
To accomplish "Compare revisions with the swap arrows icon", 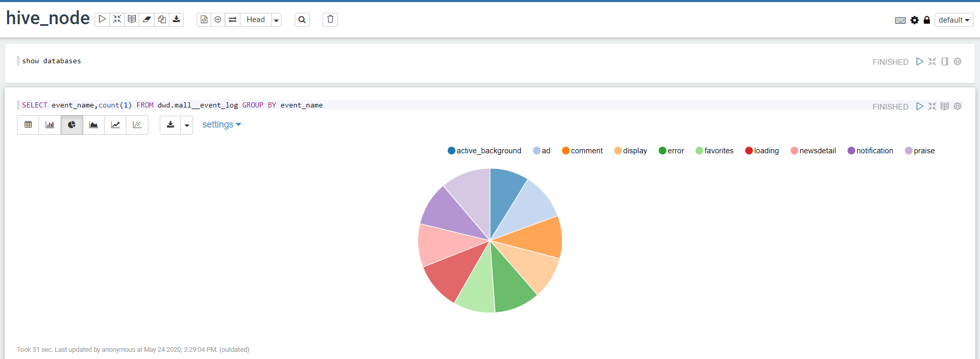I will tap(233, 20).
